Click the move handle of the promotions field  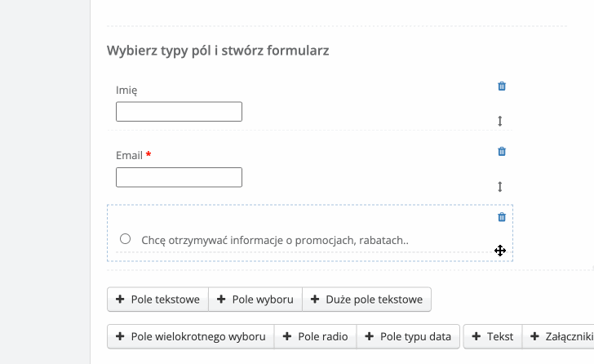coord(500,251)
